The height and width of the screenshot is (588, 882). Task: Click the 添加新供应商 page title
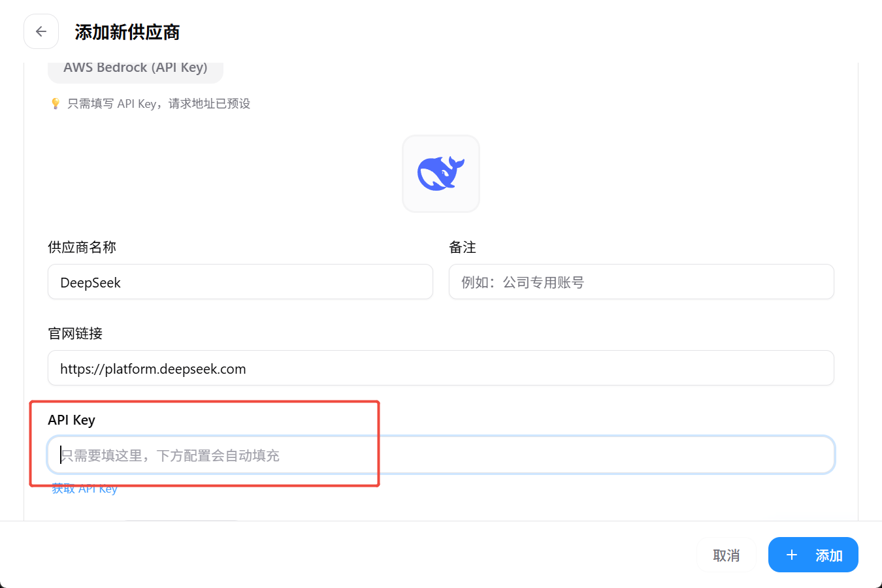[x=127, y=32]
